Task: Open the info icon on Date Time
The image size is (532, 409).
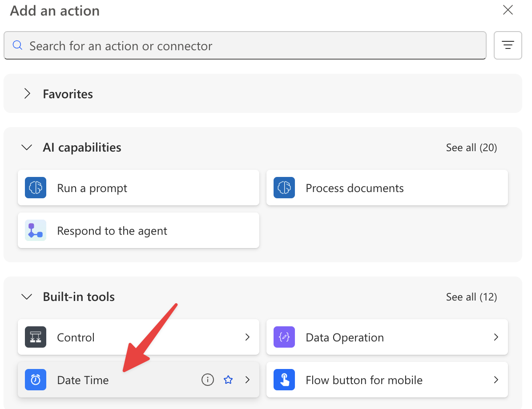Action: tap(208, 380)
